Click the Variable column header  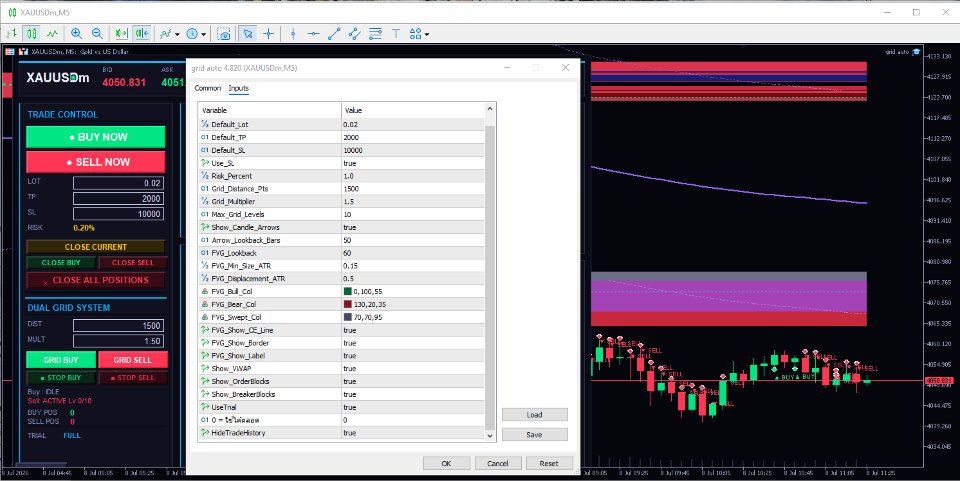269,110
